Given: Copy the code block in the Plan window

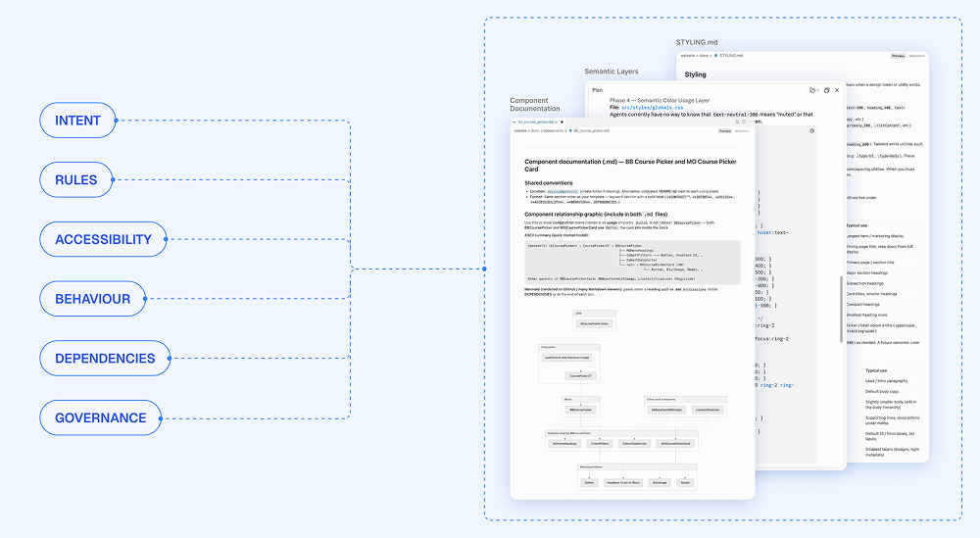Looking at the screenshot, I should [811, 130].
